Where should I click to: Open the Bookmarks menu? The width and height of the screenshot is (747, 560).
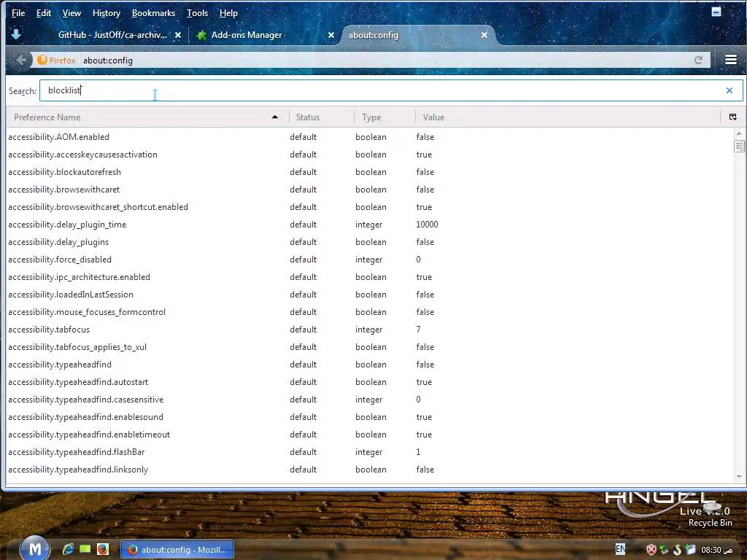tap(153, 13)
